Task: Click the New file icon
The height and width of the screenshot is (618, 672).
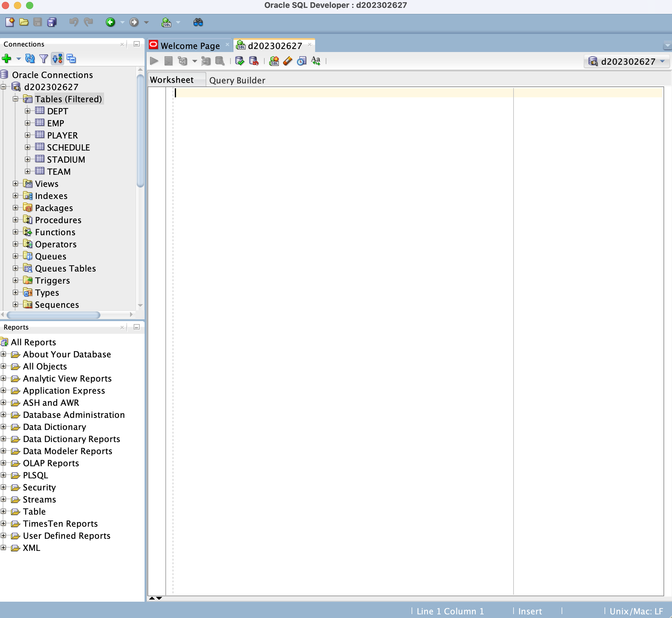Action: [x=10, y=22]
